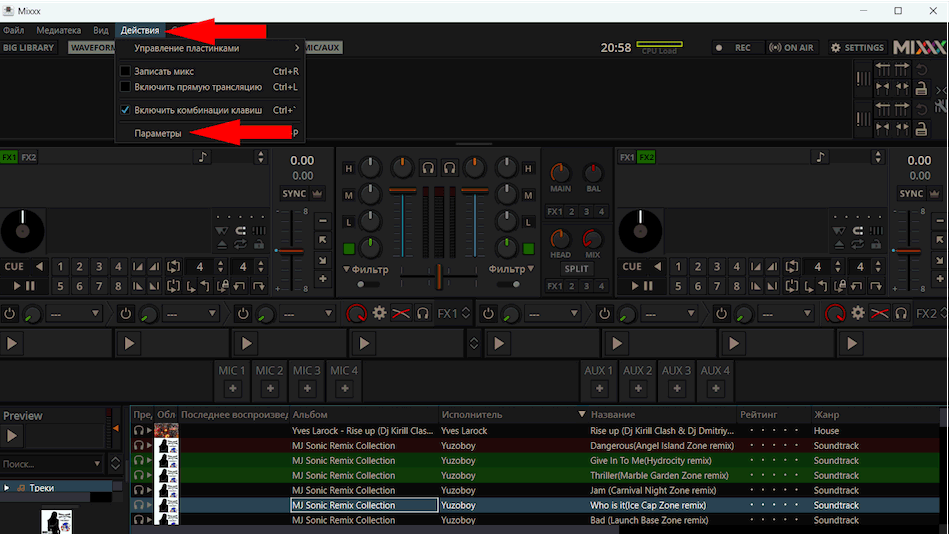Click the crossfader slider

[x=439, y=276]
